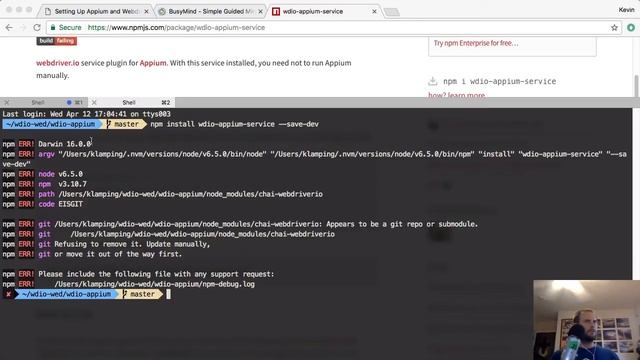Image resolution: width=640 pixels, height=360 pixels.
Task: Click the npm install command text
Action: [x=235, y=124]
